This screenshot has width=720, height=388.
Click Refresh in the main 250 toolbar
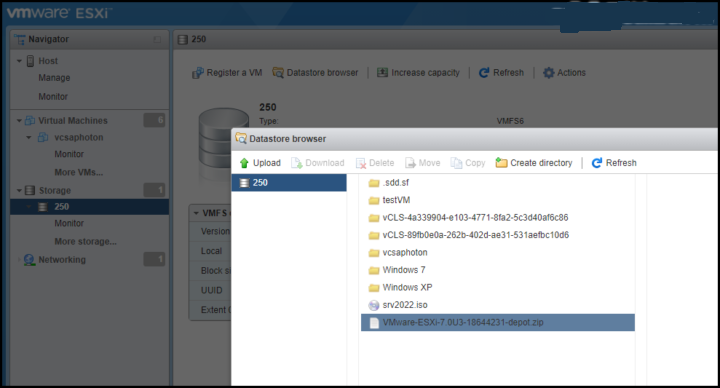click(501, 73)
